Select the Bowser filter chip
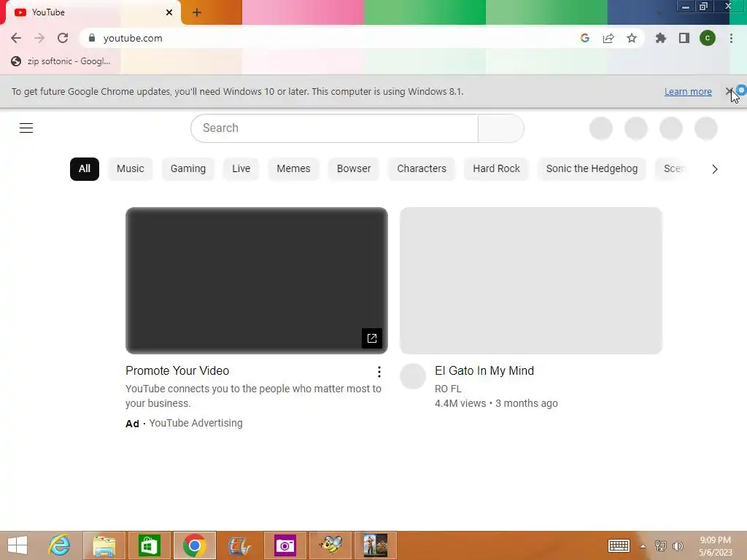 point(354,169)
